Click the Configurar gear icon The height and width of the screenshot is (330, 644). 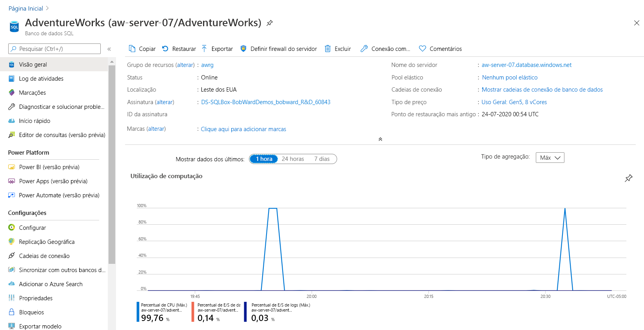tap(12, 227)
